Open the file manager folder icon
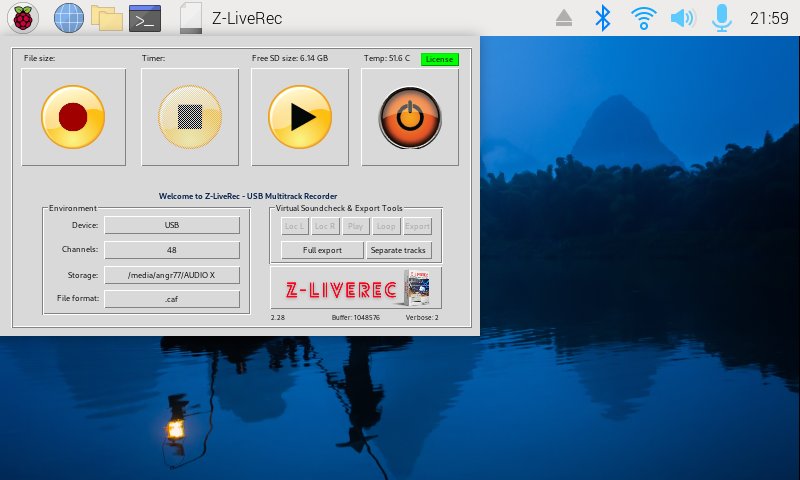This screenshot has width=800, height=480. (x=107, y=18)
